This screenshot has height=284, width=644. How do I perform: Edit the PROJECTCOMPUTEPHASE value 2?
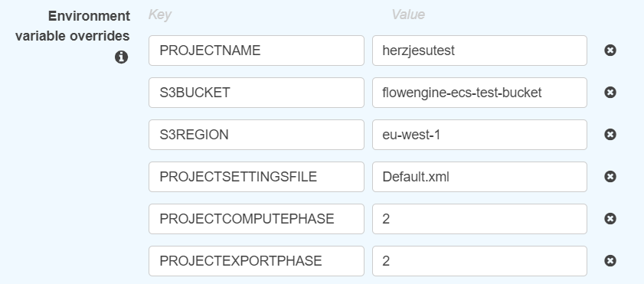click(479, 219)
